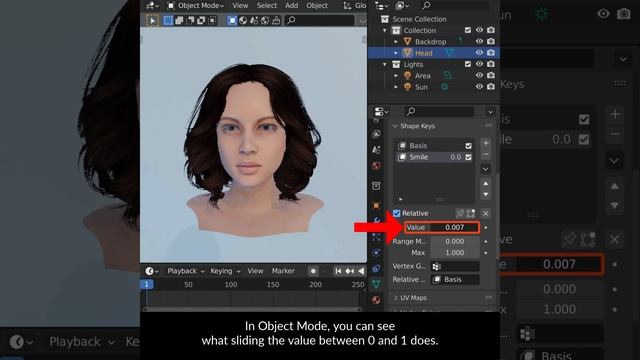Image resolution: width=640 pixels, height=360 pixels.
Task: Collapse the Lights collection tree
Action: [x=384, y=64]
